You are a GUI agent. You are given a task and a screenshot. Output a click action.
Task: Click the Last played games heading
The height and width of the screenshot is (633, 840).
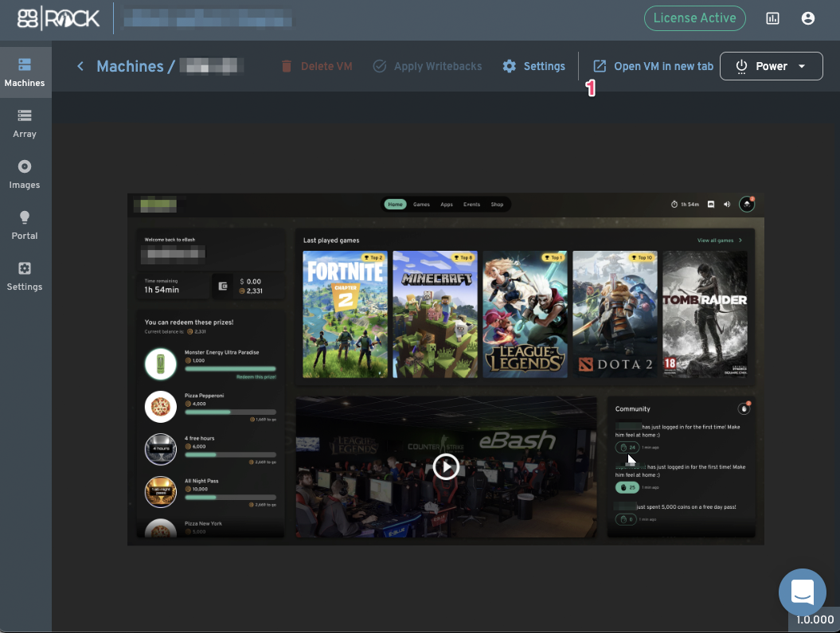pos(331,240)
